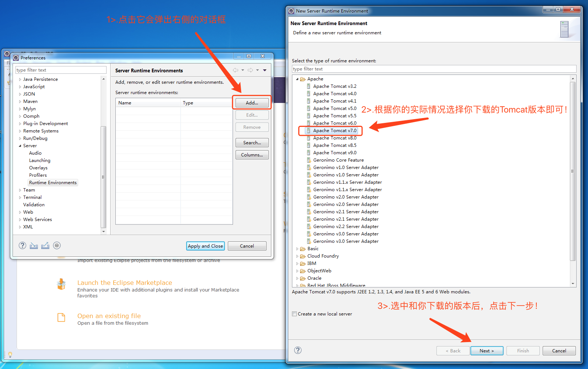Click the Apache folder icon
This screenshot has height=369, width=588.
303,79
